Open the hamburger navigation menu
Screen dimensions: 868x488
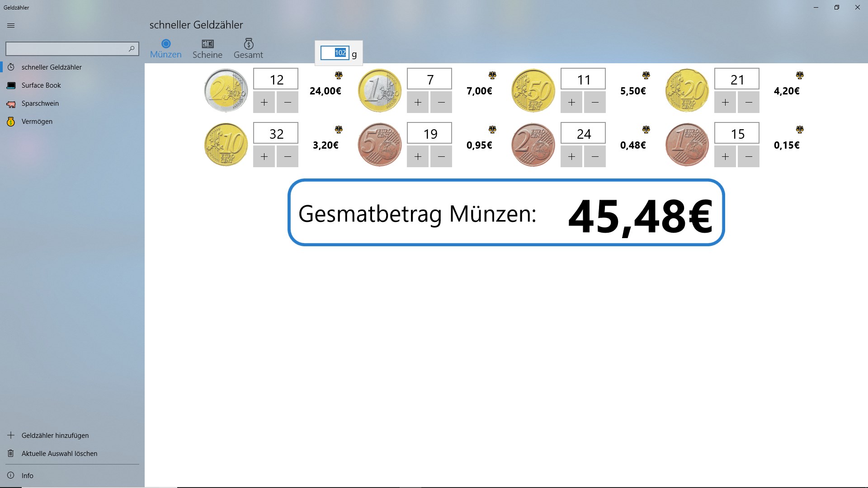click(11, 26)
